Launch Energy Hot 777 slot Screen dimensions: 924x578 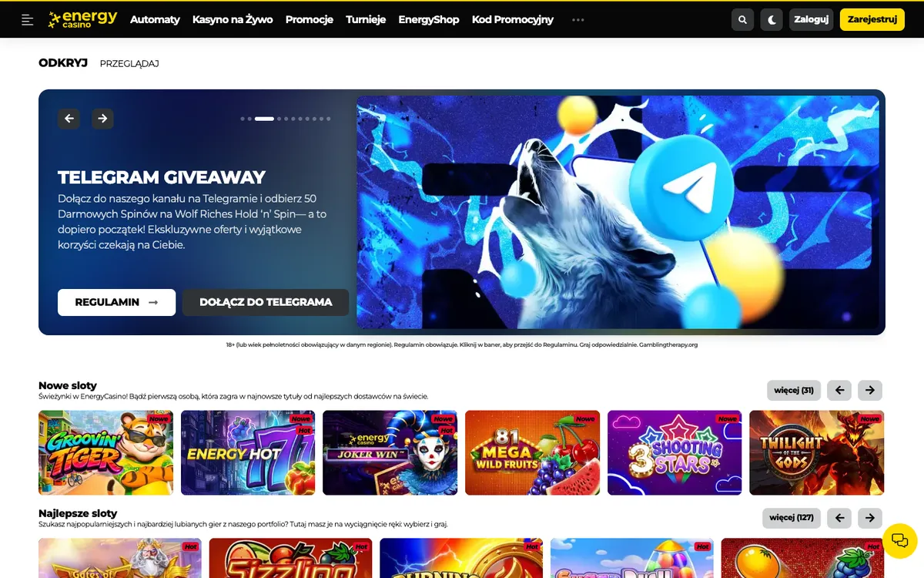tap(248, 452)
